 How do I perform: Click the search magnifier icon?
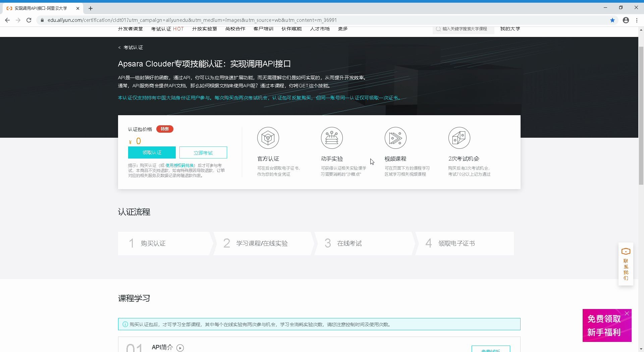tap(438, 29)
